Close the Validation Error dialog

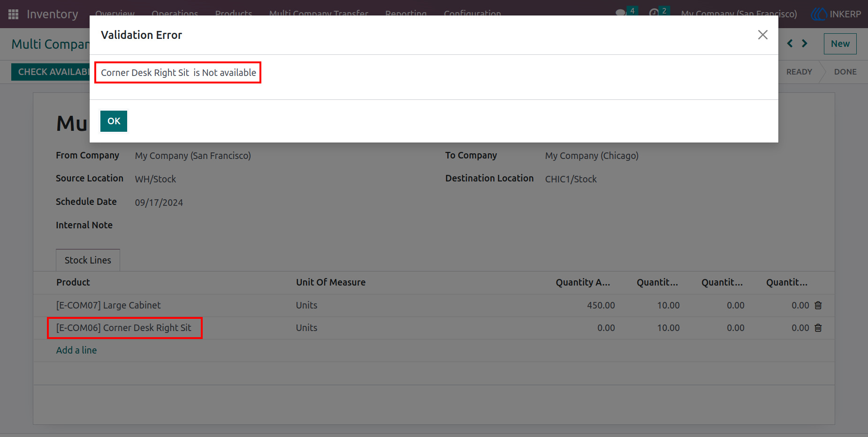pyautogui.click(x=762, y=35)
